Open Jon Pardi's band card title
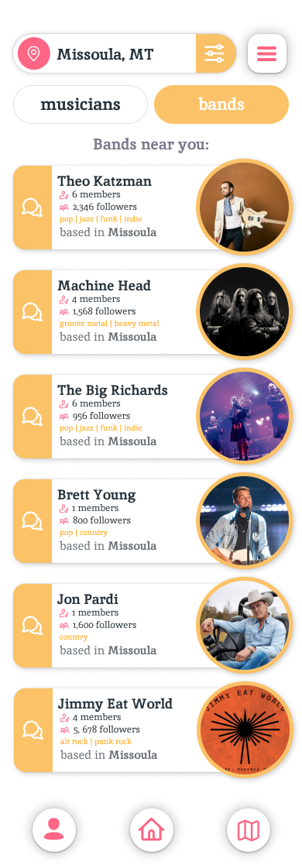The width and height of the screenshot is (302, 868). [88, 599]
